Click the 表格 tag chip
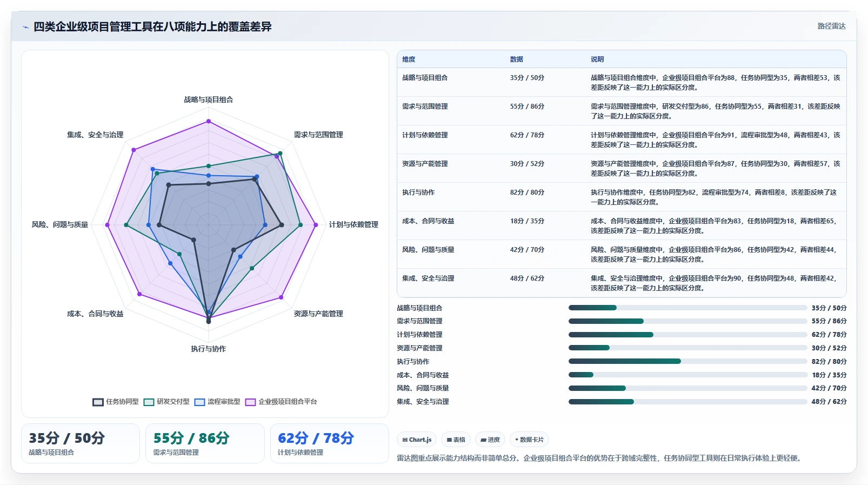This screenshot has width=868, height=485. point(456,440)
